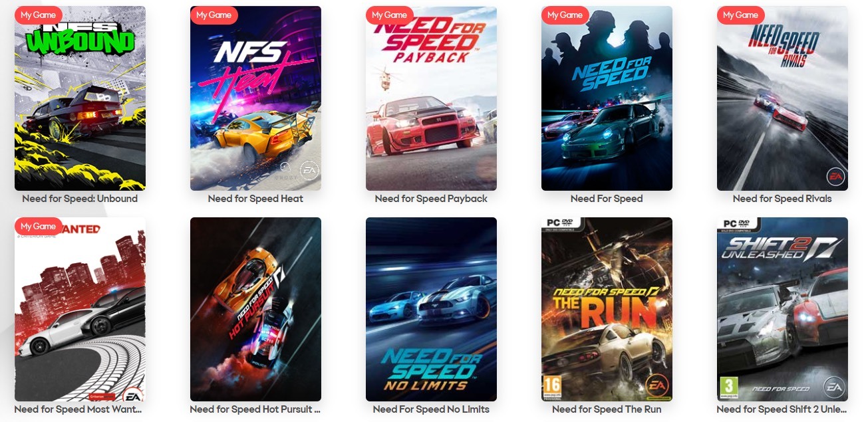Screen dimensions: 868x422
Task: Follow the 'Need for Speed Heat' title link
Action: click(x=255, y=199)
